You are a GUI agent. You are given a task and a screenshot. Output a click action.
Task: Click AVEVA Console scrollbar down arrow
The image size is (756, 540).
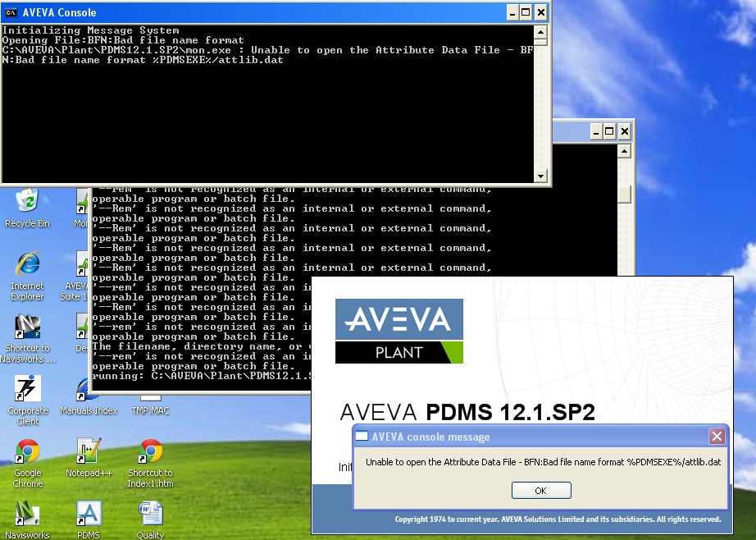point(540,176)
